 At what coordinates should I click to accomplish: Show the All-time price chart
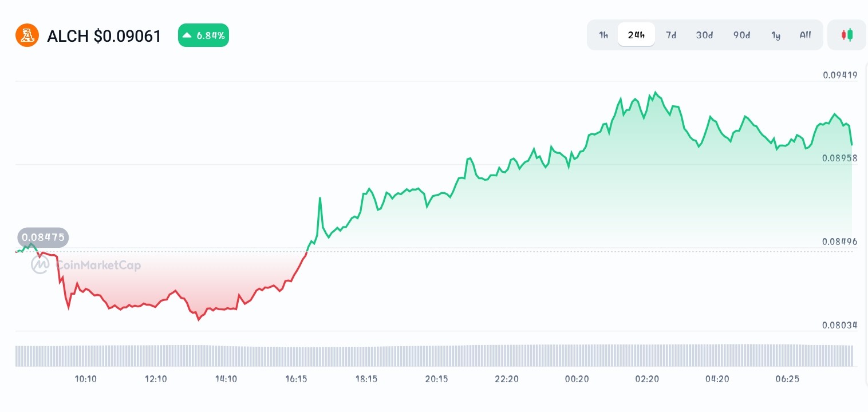click(805, 35)
